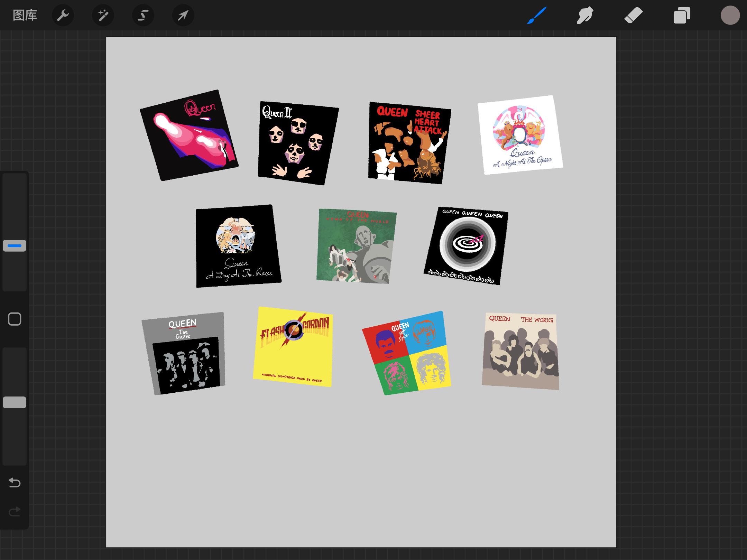747x560 pixels.
Task: Activate the Transform arrow tool
Action: click(x=183, y=15)
